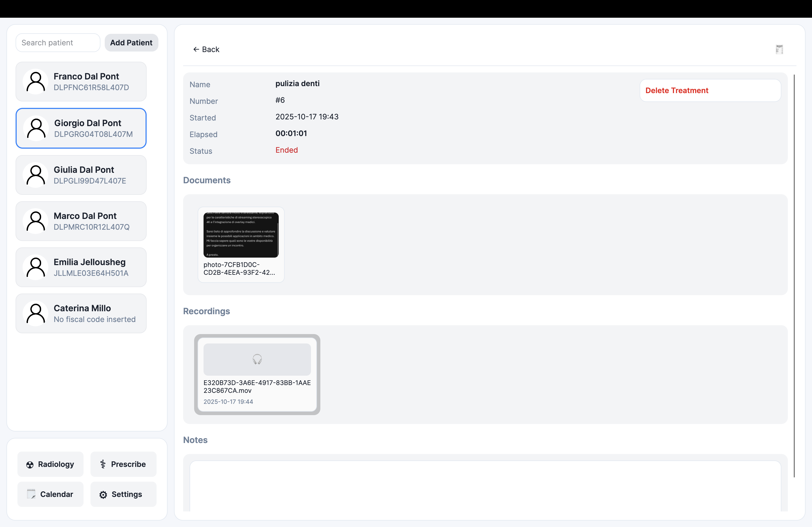Focus the Search patient field
Image resolution: width=812 pixels, height=527 pixels.
(58, 43)
